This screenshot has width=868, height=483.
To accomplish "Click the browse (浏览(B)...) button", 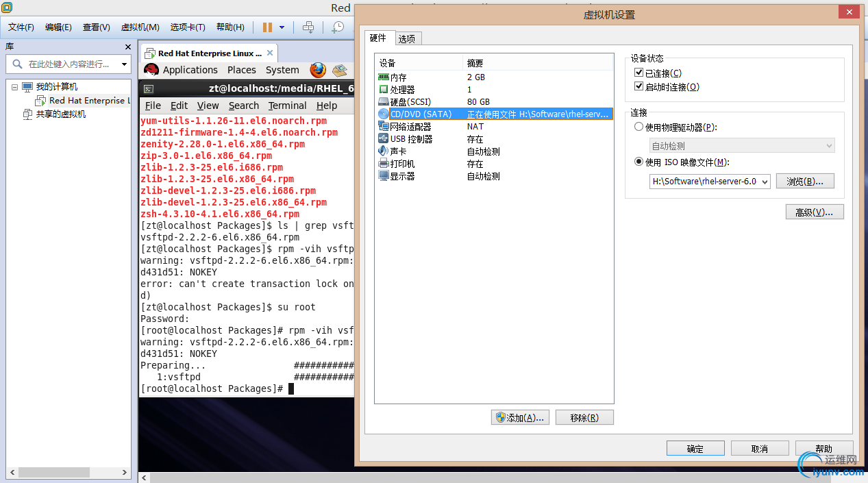I will click(805, 182).
